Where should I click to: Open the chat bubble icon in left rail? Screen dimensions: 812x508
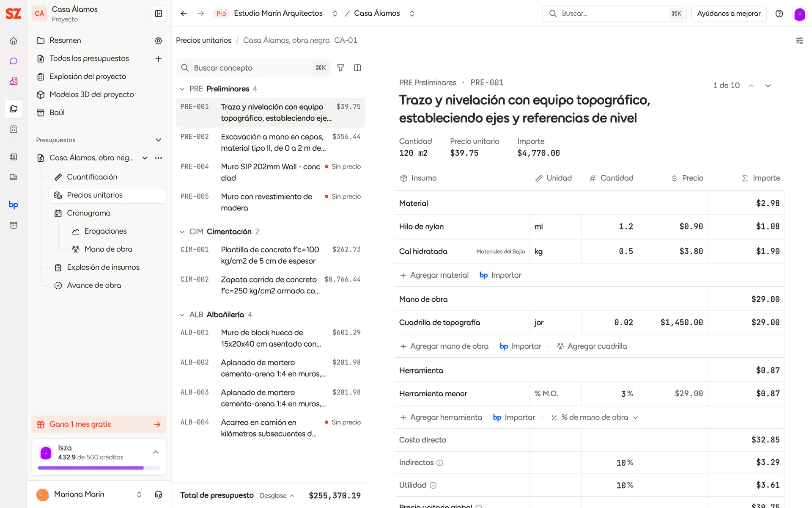[14, 61]
